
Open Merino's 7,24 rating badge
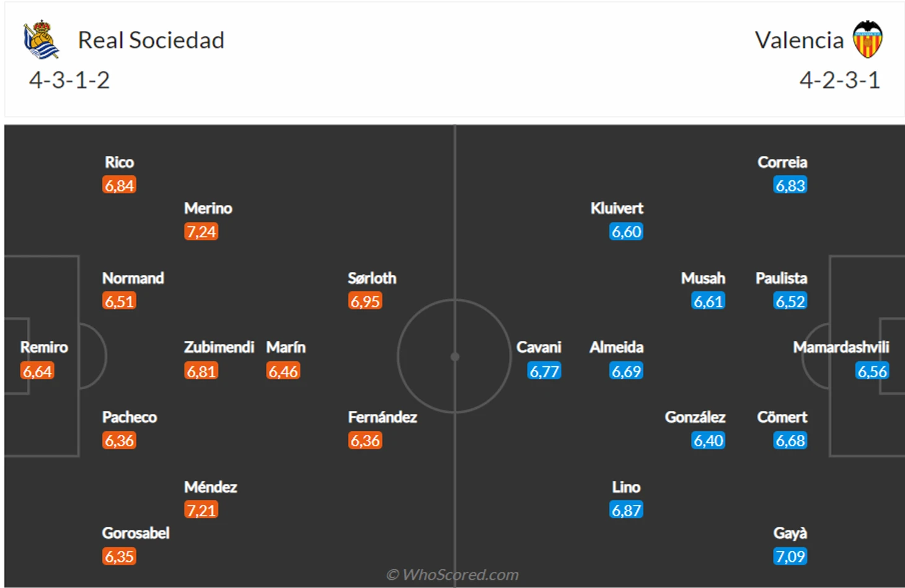coord(201,232)
